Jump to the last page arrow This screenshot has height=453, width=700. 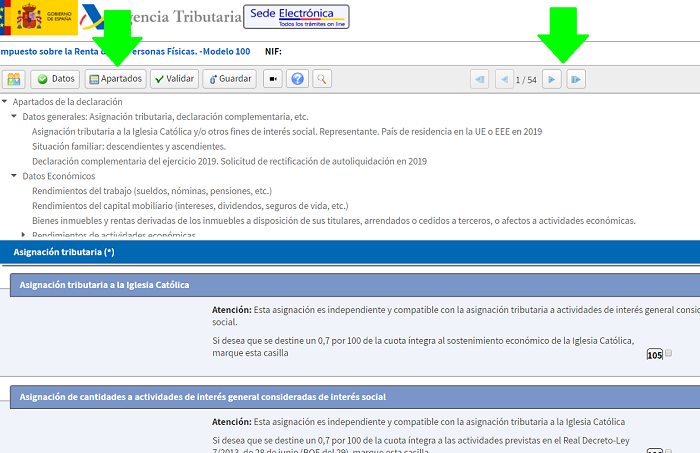pos(576,79)
